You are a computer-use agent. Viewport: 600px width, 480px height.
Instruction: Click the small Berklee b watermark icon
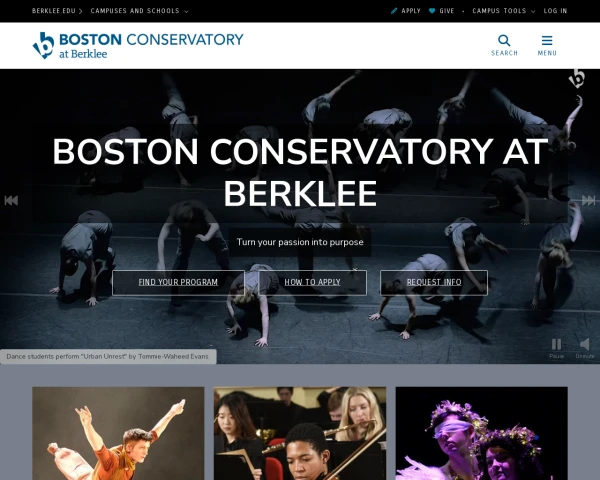(x=577, y=78)
